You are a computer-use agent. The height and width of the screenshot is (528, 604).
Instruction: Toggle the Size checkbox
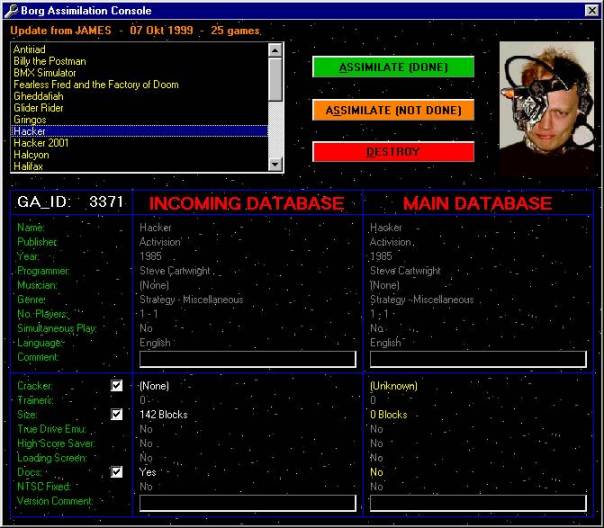[x=117, y=414]
